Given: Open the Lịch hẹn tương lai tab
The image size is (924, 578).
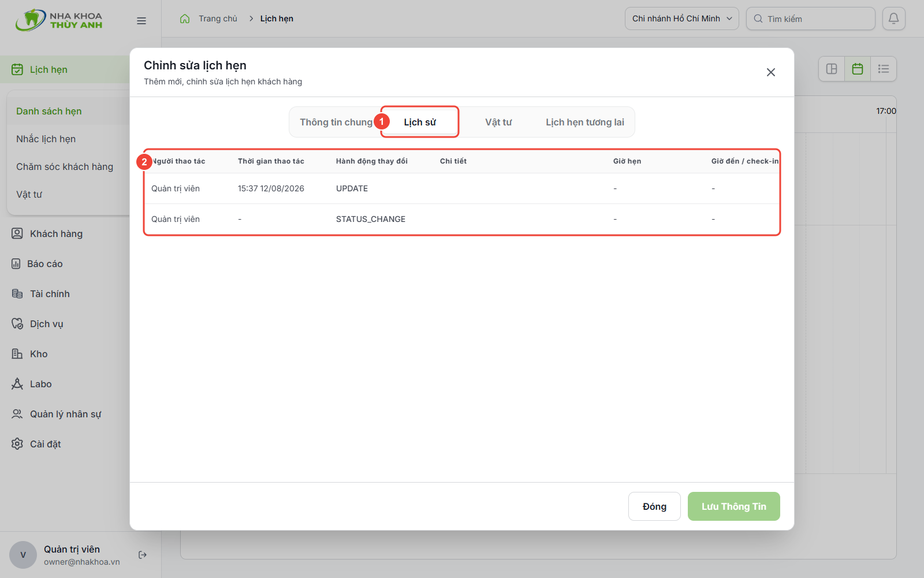Looking at the screenshot, I should pyautogui.click(x=585, y=122).
